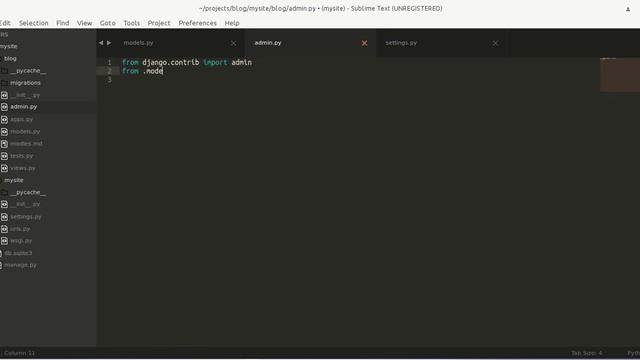Click the wsgi.py file icon
The height and width of the screenshot is (360, 640).
pos(4,241)
